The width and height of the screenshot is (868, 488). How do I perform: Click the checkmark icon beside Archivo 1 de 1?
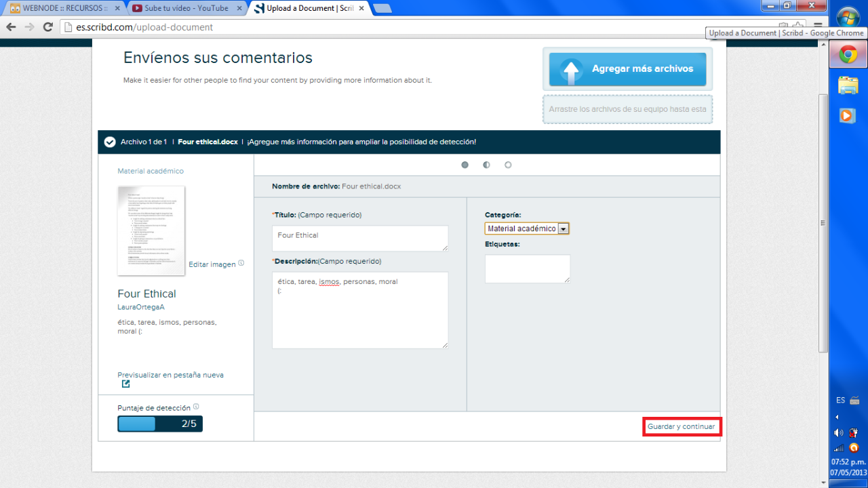point(109,142)
